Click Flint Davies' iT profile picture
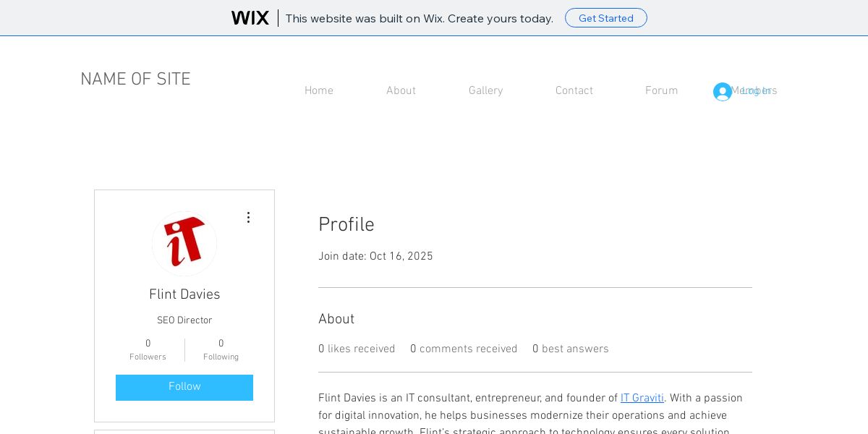Image resolution: width=868 pixels, height=434 pixels. click(184, 244)
